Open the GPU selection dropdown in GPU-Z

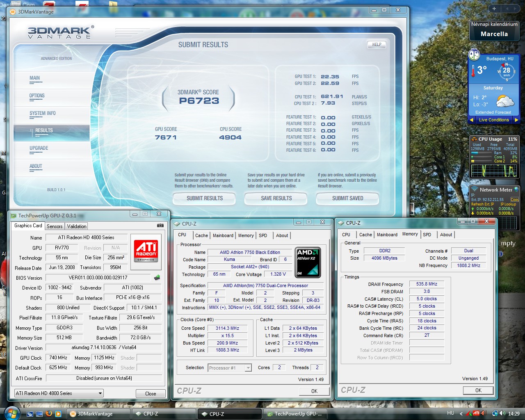point(100,393)
